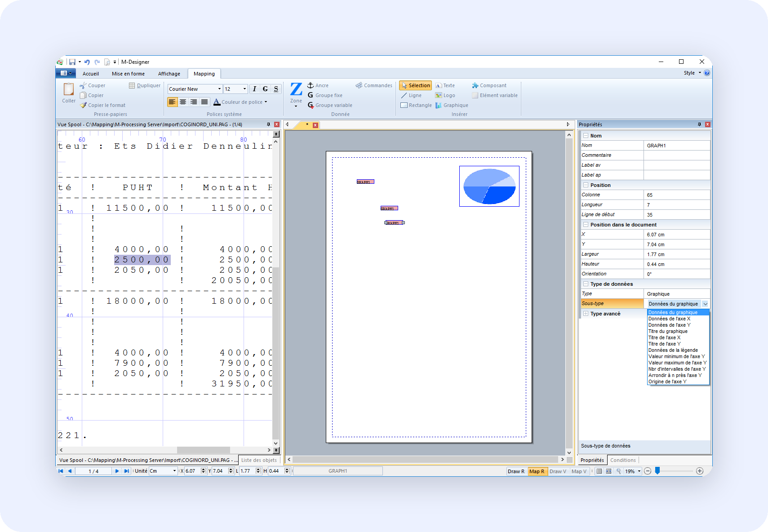Insert a Texte element
The width and height of the screenshot is (768, 532).
445,85
